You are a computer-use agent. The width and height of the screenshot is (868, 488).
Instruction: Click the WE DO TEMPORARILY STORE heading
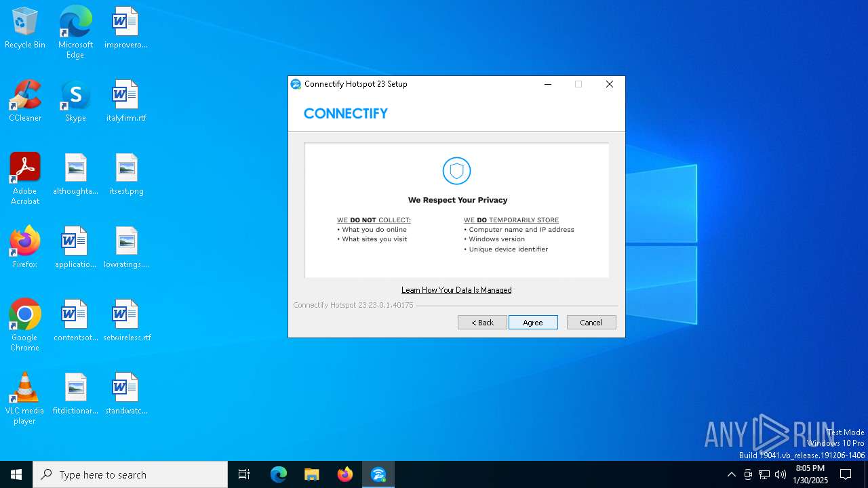coord(511,220)
